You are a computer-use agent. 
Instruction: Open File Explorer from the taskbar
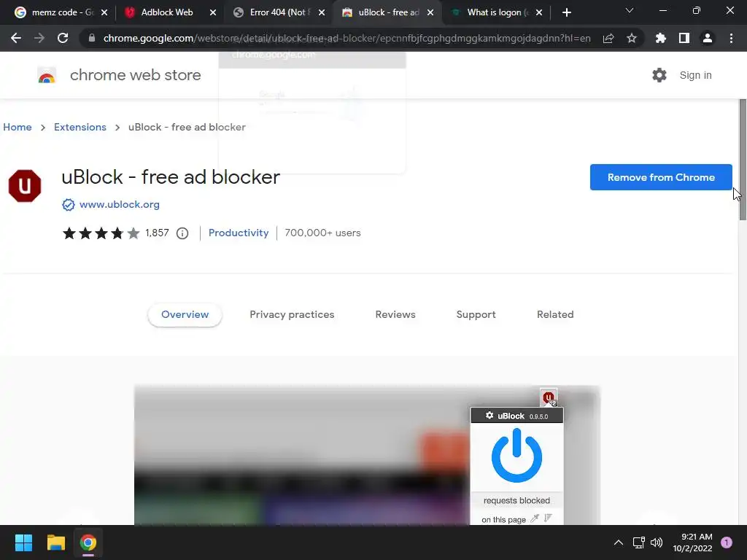point(55,542)
